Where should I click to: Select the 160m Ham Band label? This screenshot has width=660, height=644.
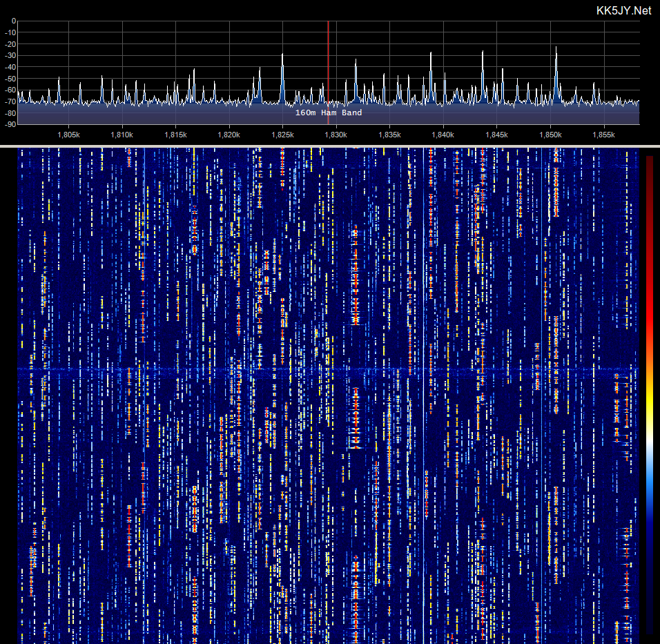pos(329,113)
